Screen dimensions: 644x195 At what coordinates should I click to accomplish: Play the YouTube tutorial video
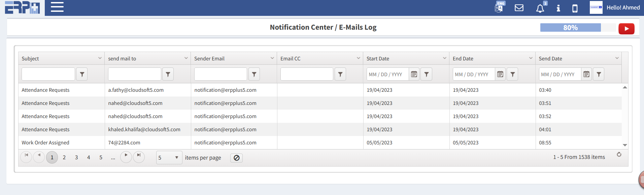pyautogui.click(x=626, y=29)
